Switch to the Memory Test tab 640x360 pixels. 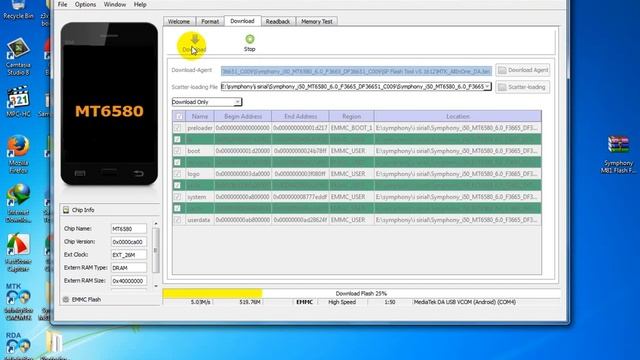[x=317, y=21]
